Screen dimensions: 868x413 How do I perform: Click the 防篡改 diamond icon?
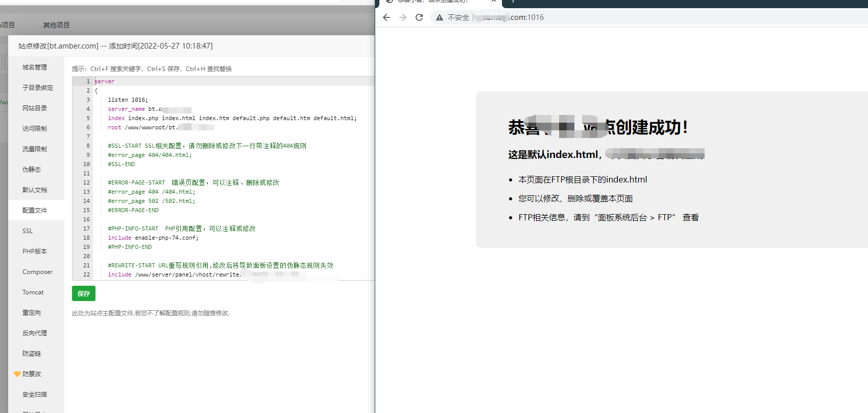click(17, 374)
